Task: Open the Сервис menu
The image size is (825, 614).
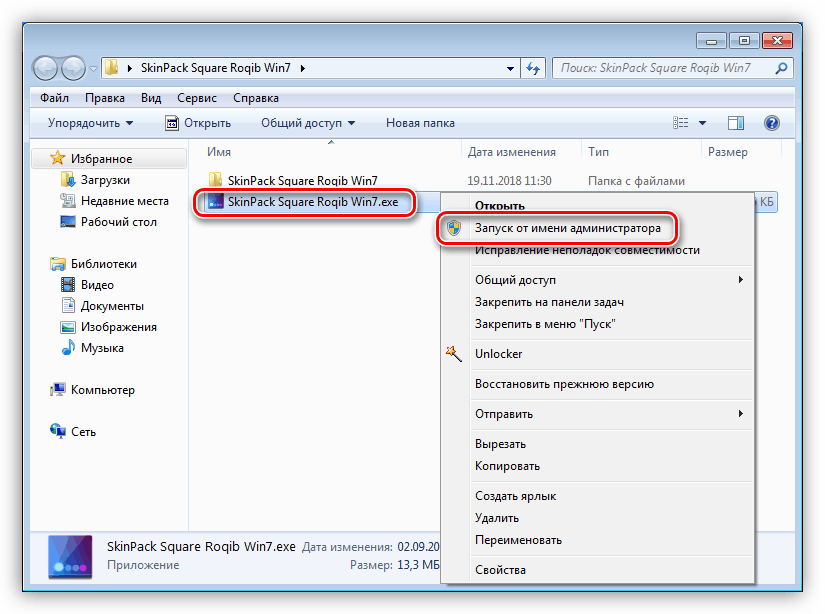Action: click(197, 98)
